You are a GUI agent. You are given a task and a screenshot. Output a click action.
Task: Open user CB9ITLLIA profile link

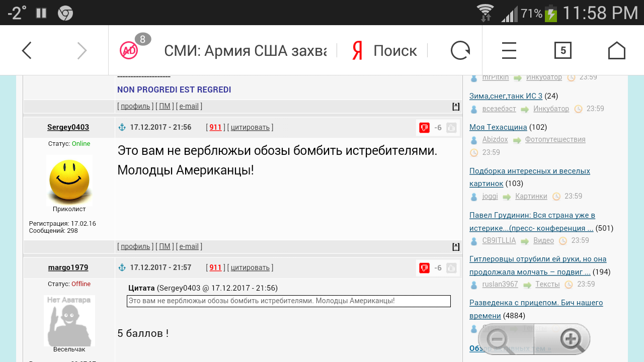click(499, 240)
